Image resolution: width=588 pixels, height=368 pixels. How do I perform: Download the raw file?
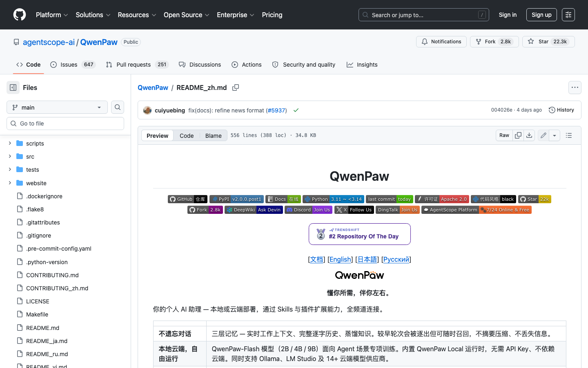(x=529, y=135)
